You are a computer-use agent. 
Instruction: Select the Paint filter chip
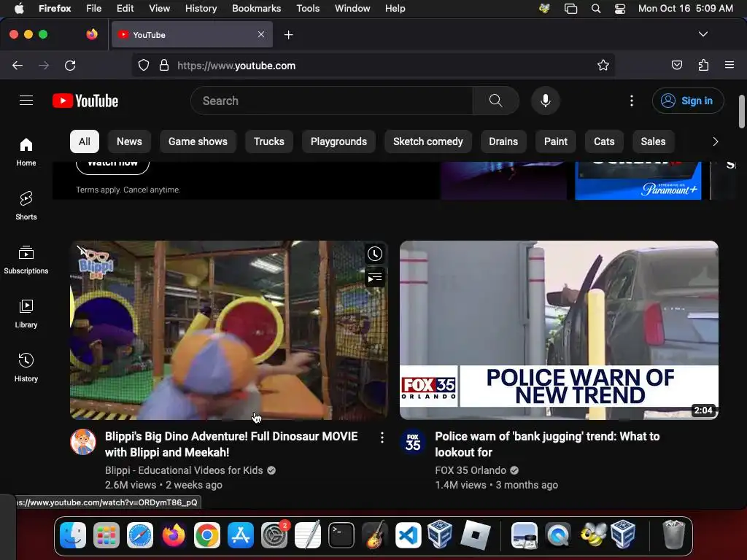pos(555,141)
